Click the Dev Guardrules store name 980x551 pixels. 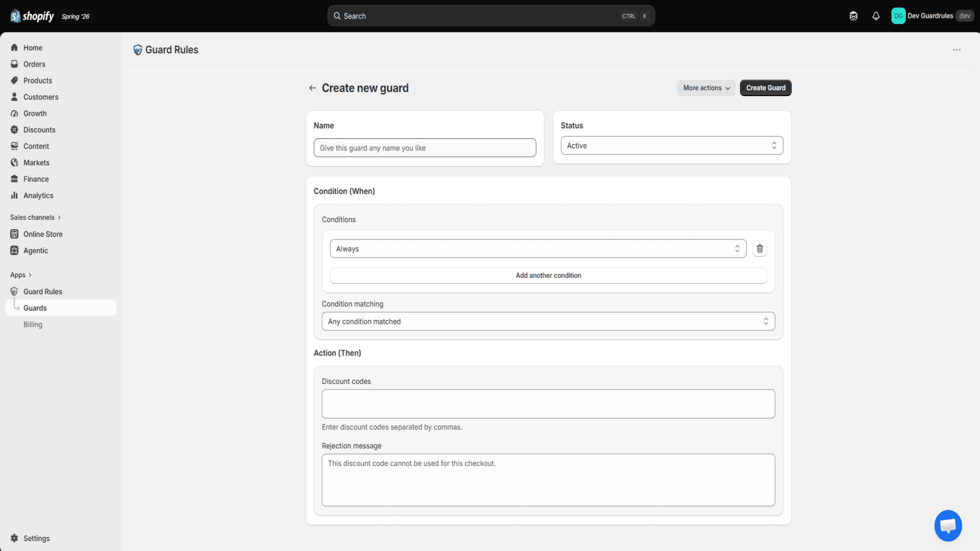930,16
